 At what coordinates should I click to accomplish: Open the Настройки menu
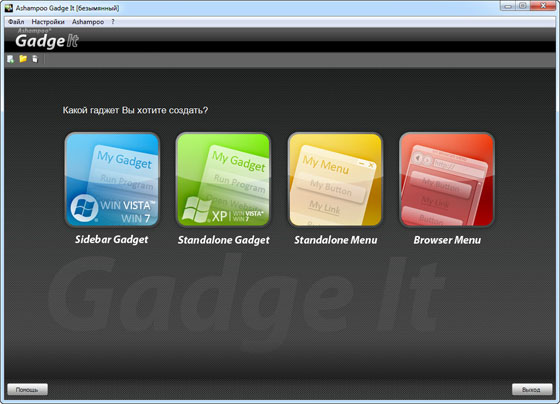coord(48,22)
